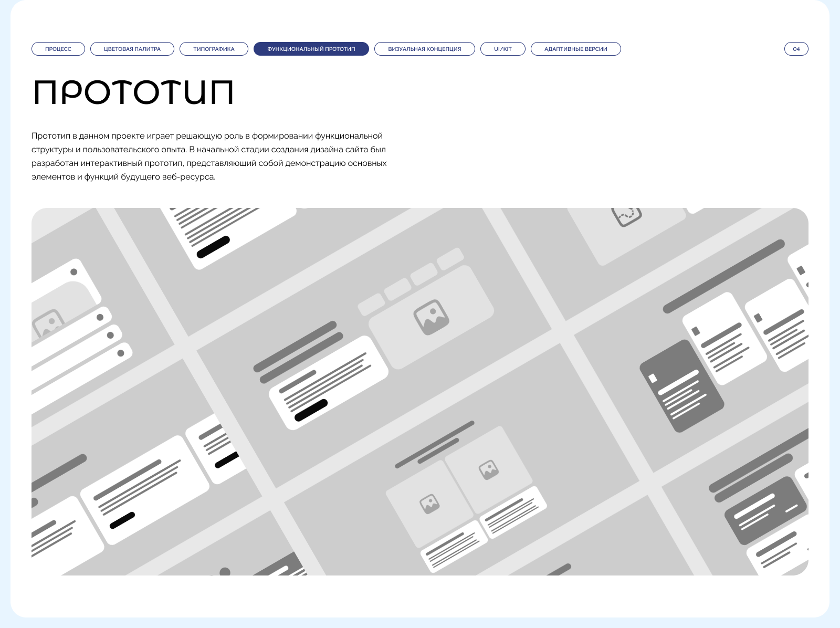Open the UI/KIT tab

502,49
